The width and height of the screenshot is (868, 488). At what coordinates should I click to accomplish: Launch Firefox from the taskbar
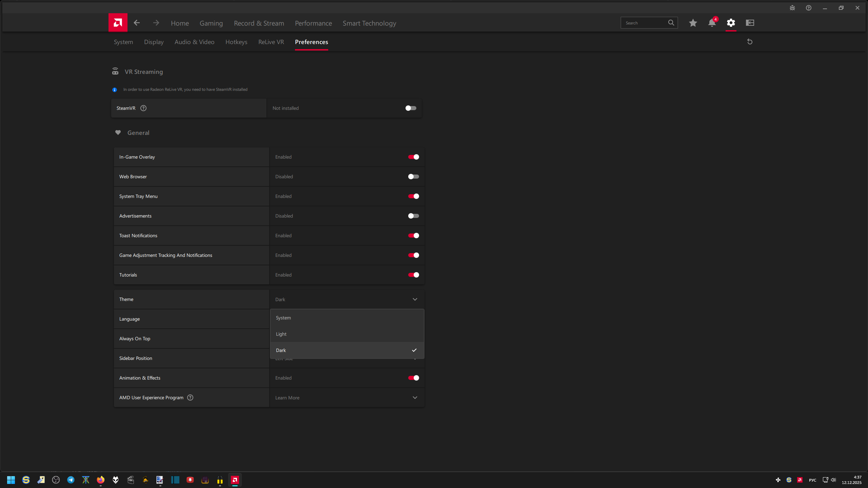pyautogui.click(x=100, y=480)
